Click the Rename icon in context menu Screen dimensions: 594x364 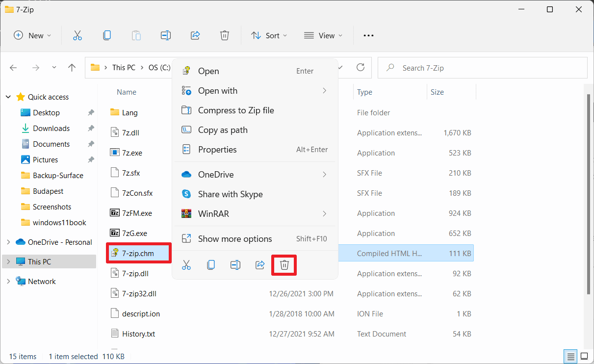[235, 265]
